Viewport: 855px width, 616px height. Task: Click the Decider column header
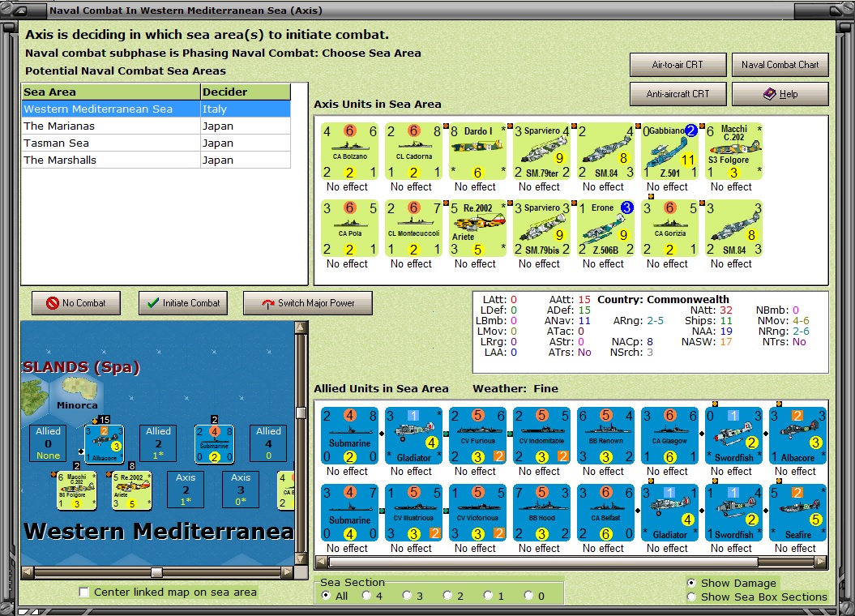246,92
